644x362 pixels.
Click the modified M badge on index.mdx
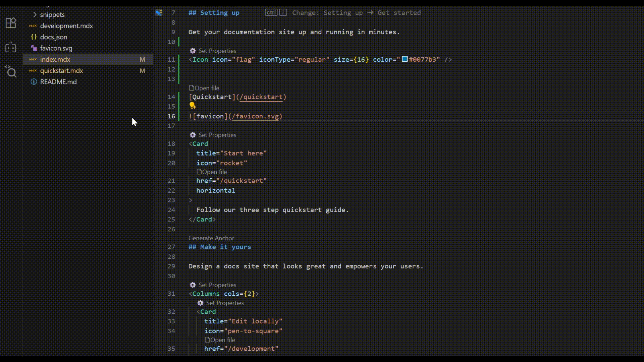pos(143,59)
